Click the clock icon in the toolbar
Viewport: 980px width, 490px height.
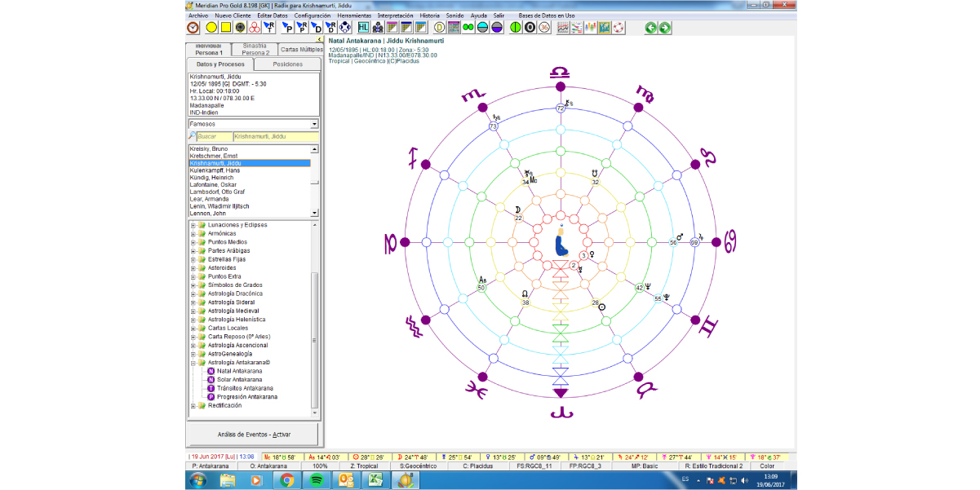193,28
